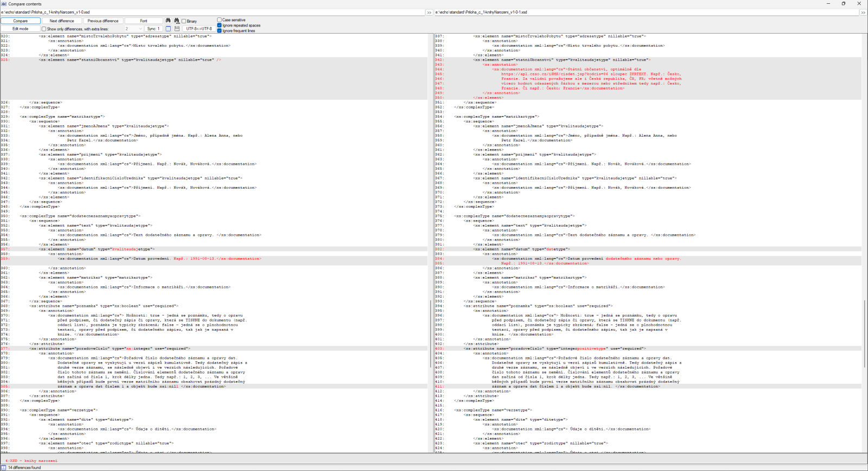
Task: Click '4:XSD - knihy narozeni' red status text
Action: pyautogui.click(x=31, y=461)
